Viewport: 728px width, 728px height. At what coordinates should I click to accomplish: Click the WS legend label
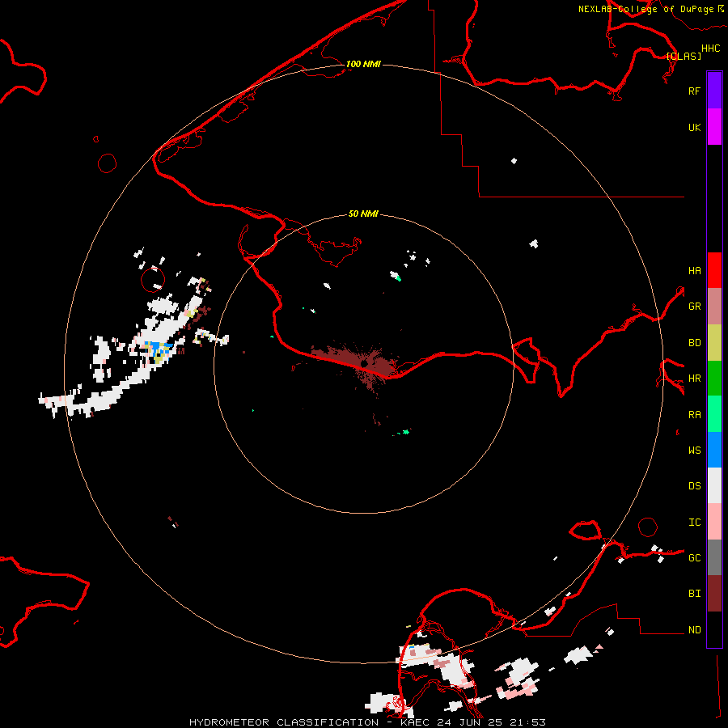[x=694, y=451]
